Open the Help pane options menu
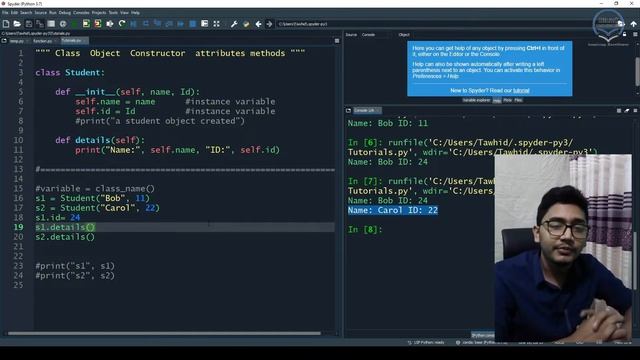Image resolution: width=640 pixels, height=360 pixels. pyautogui.click(x=635, y=35)
